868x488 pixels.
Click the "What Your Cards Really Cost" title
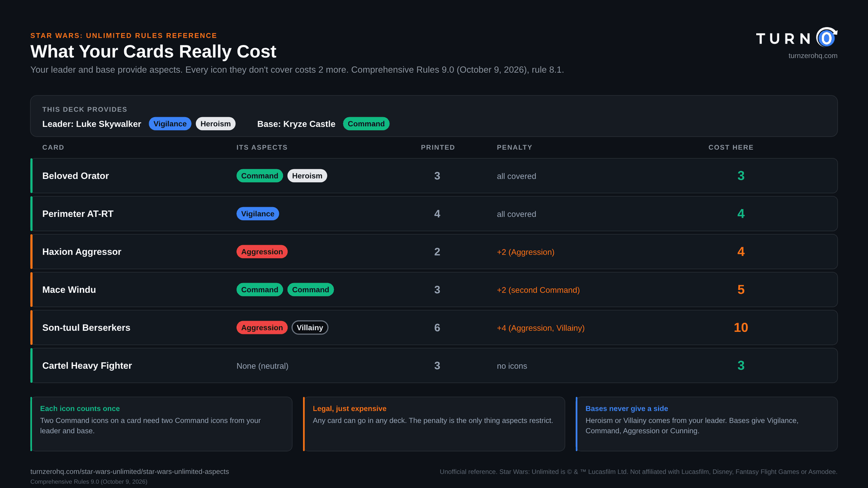coord(154,52)
